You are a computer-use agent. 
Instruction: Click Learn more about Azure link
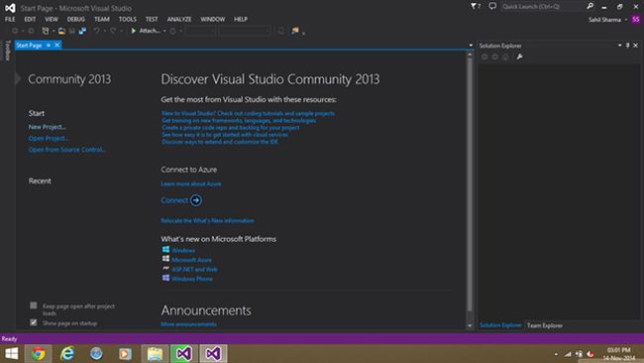click(191, 183)
